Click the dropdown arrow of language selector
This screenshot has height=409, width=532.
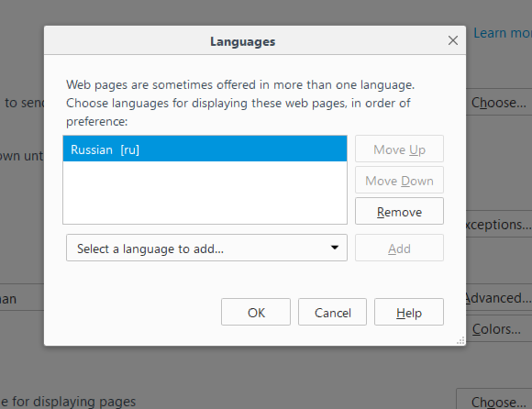[x=335, y=248]
